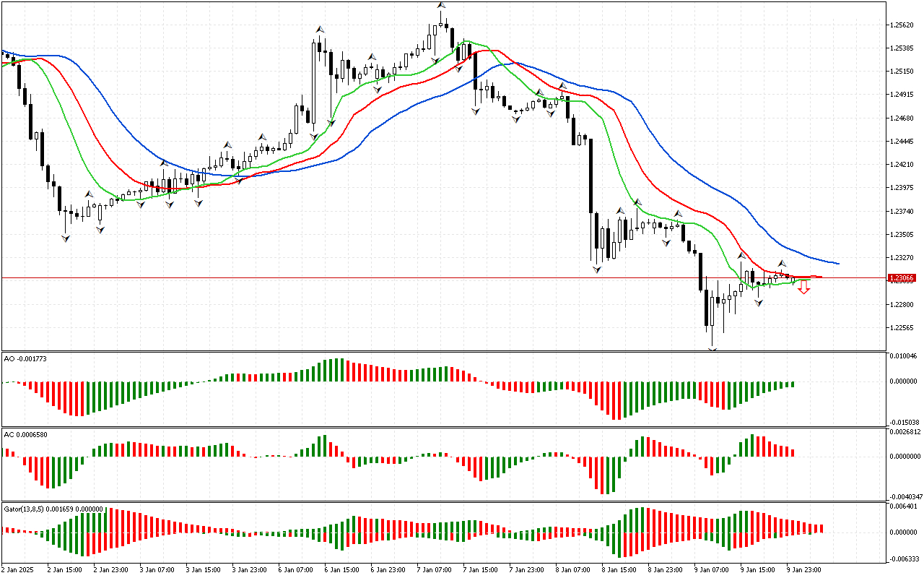Click the 1.24915 price scale value

[x=902, y=95]
